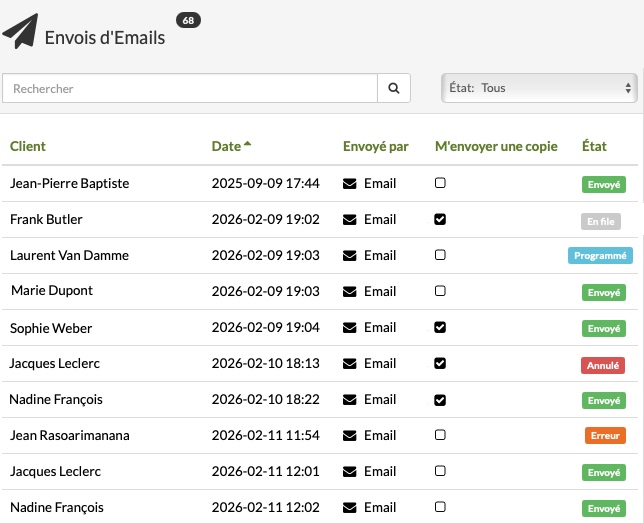
Task: Untick copy checkbox for Sophie Weber
Action: 440,327
